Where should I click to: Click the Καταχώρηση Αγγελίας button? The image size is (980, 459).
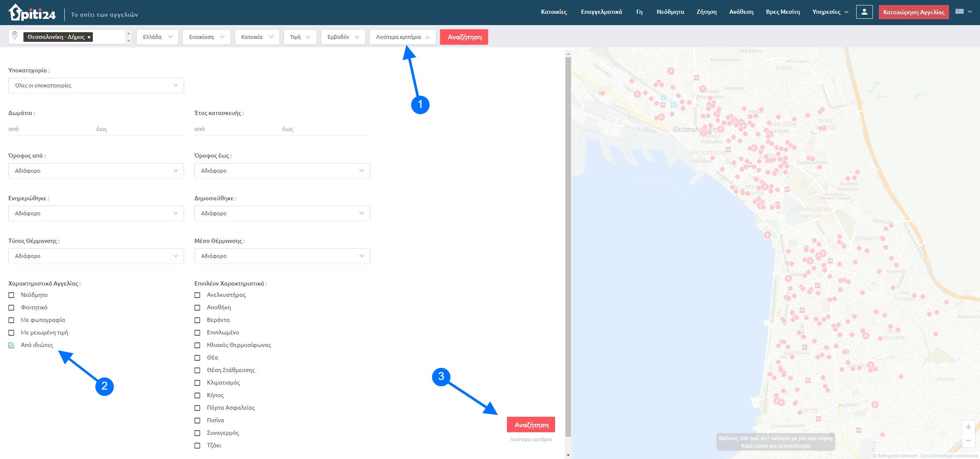(x=913, y=12)
